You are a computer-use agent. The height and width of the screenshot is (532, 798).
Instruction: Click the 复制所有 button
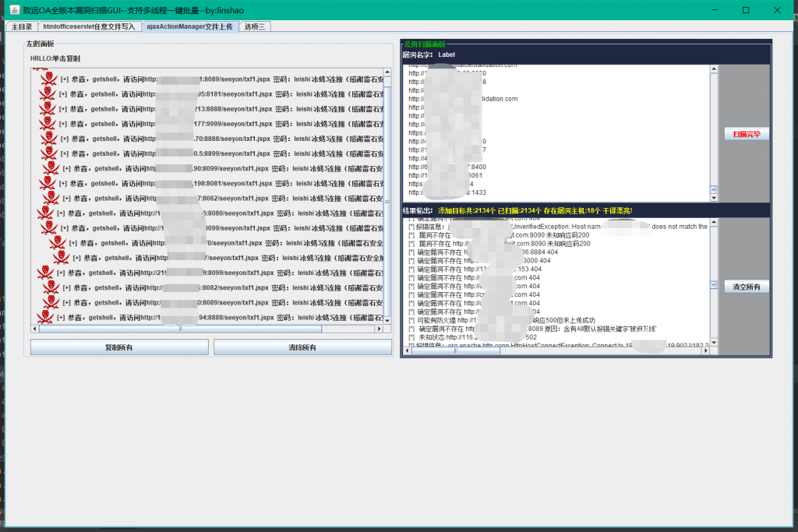tap(119, 347)
